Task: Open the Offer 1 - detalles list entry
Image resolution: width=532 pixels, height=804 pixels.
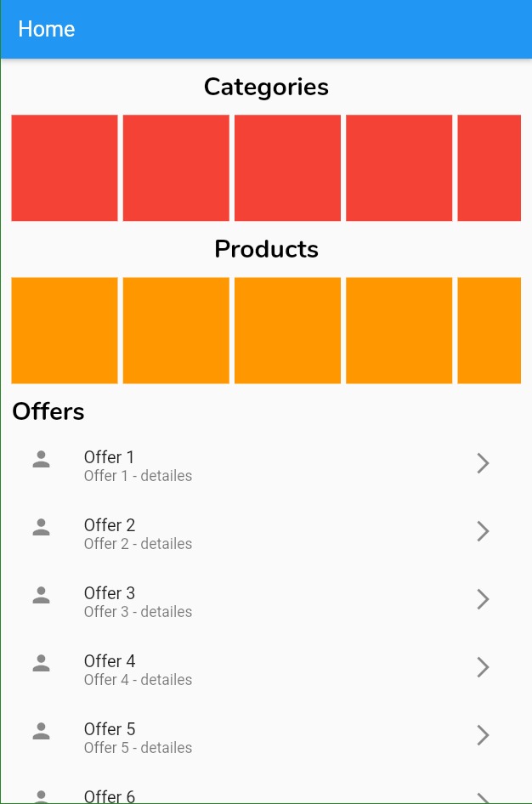Action: point(138,476)
